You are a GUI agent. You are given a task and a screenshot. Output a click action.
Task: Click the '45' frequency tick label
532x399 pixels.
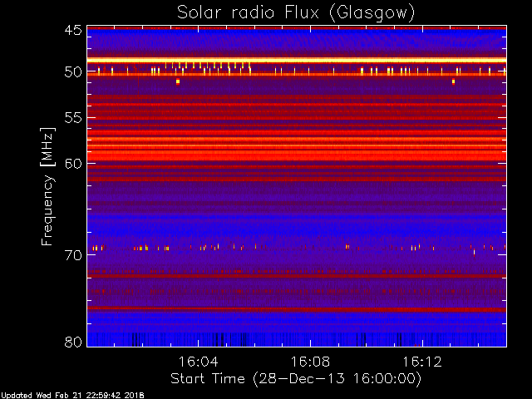coord(73,31)
